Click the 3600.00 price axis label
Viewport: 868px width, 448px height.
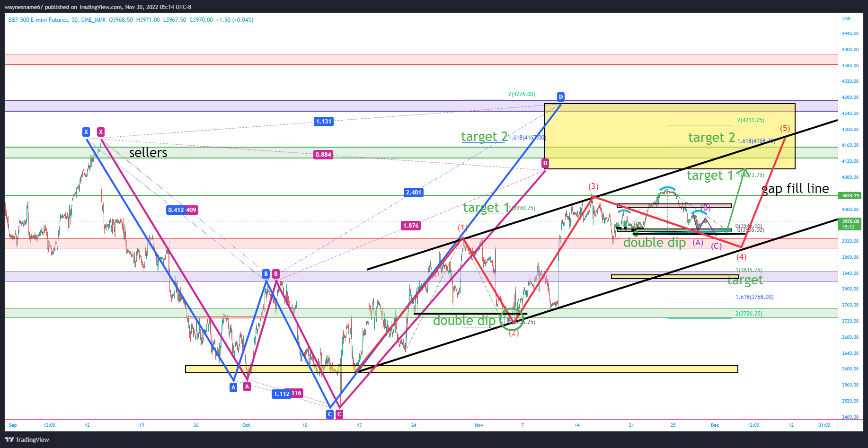point(850,369)
